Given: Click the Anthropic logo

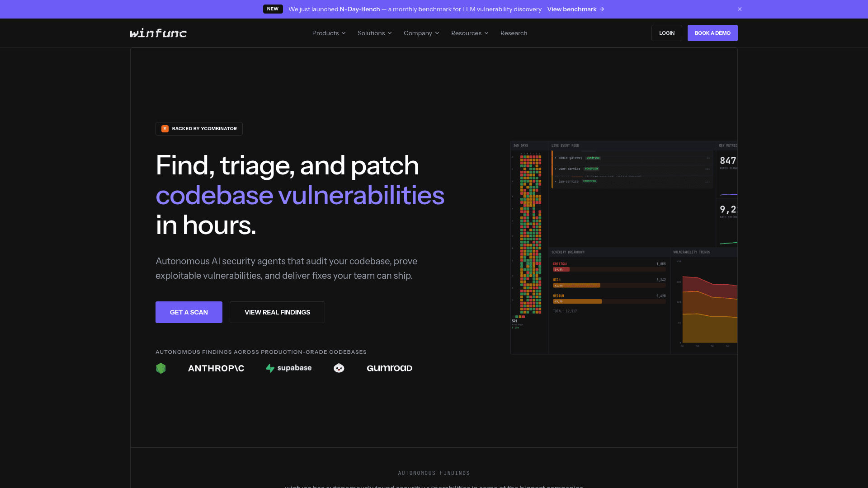Looking at the screenshot, I should point(216,368).
